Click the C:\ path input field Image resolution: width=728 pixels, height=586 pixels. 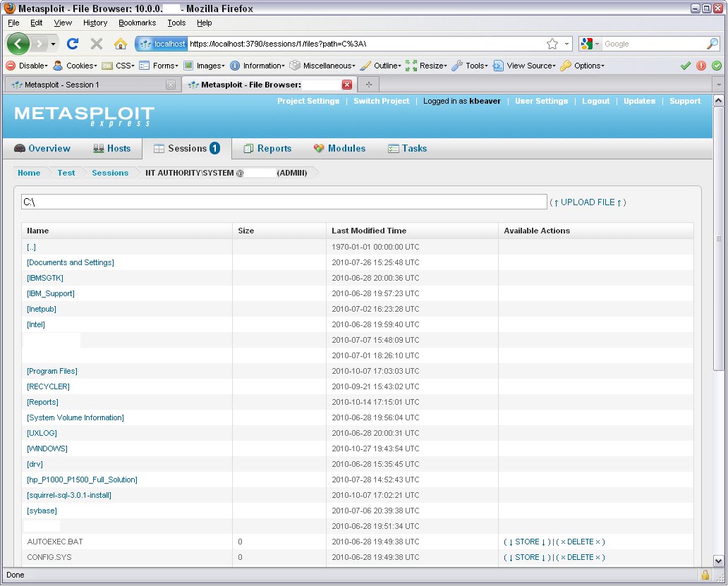coord(284,202)
